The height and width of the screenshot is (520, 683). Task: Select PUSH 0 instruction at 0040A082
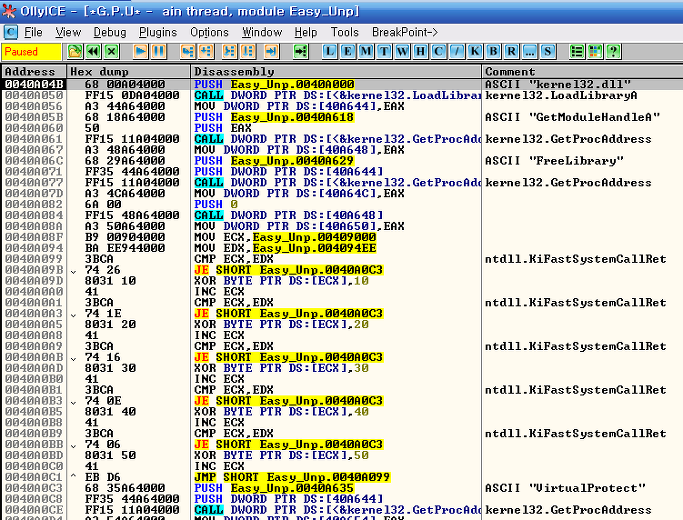216,205
